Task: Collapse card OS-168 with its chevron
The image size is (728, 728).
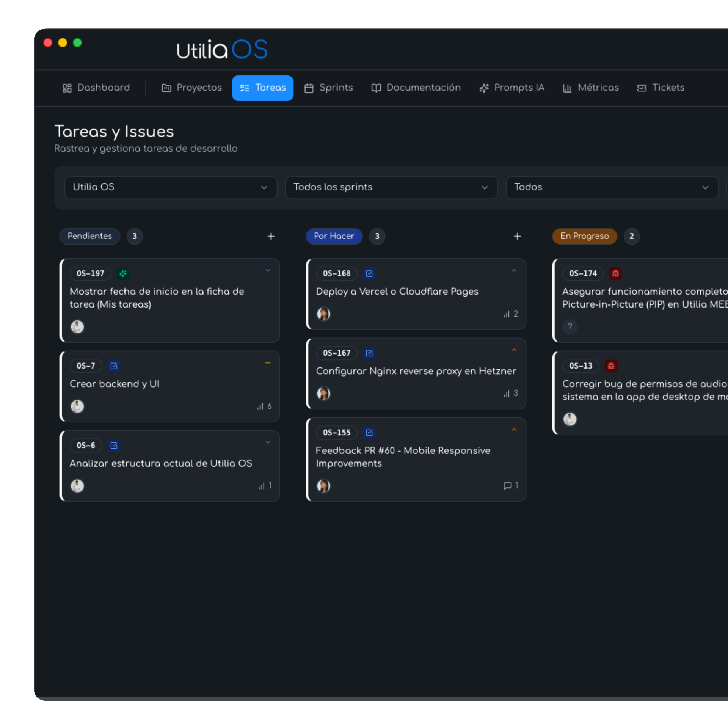Action: tap(515, 270)
